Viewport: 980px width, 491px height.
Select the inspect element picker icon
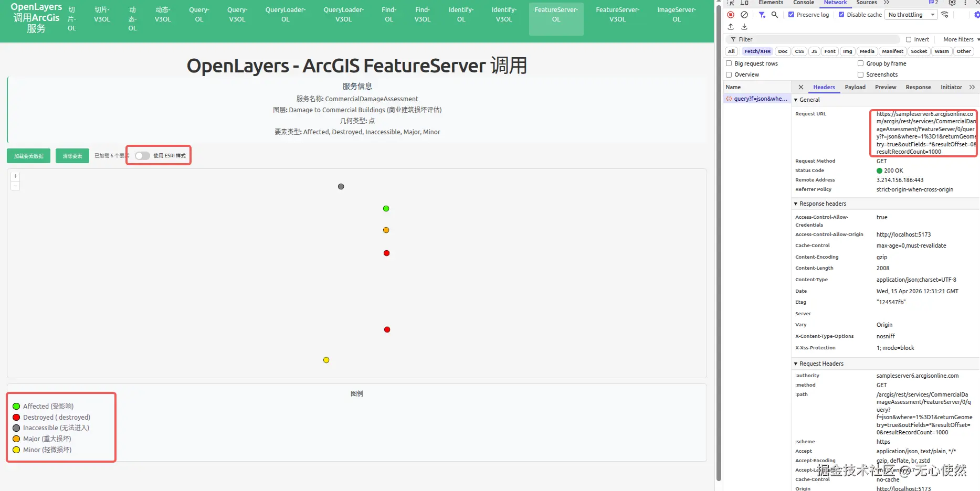click(x=731, y=3)
